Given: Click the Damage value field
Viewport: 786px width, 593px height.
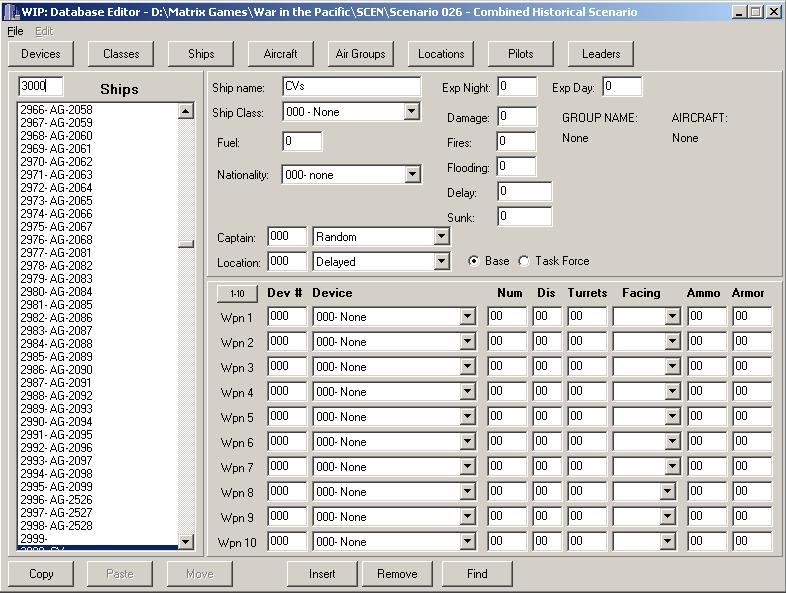Looking at the screenshot, I should 517,116.
